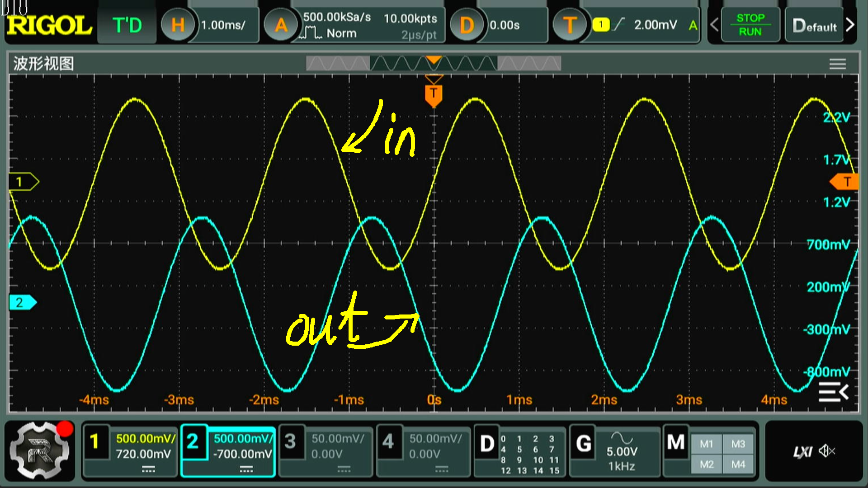Open waveform view hamburger menu icon
This screenshot has height=488, width=868.
coord(837,64)
